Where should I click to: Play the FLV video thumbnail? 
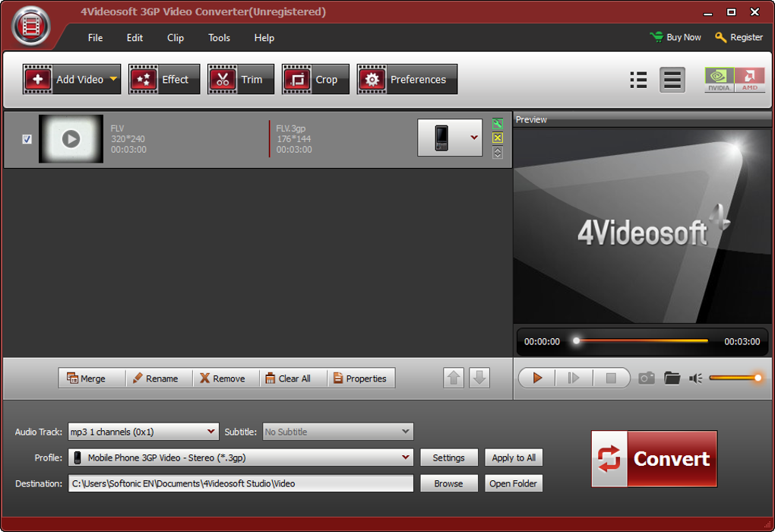pyautogui.click(x=71, y=139)
